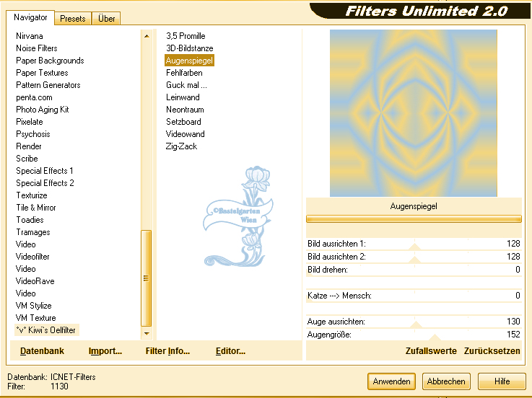Click the Auge ausrichten slider
Screen dimensions: 532x398
tap(414, 322)
